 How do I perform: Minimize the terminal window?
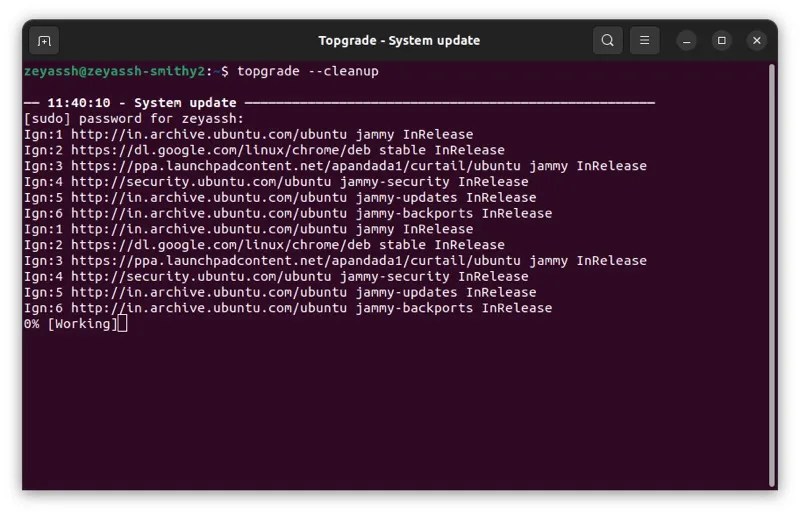tap(686, 41)
